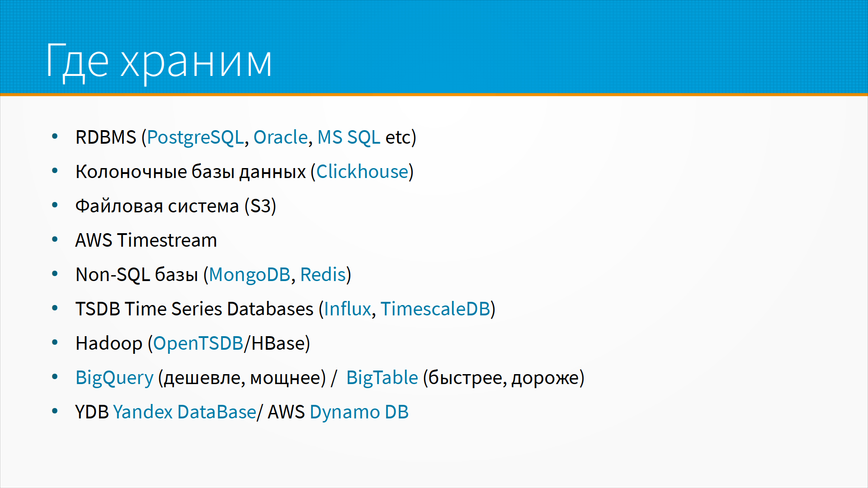Click the "Колоночные базы данных" text
The width and height of the screenshot is (868, 488).
point(190,172)
